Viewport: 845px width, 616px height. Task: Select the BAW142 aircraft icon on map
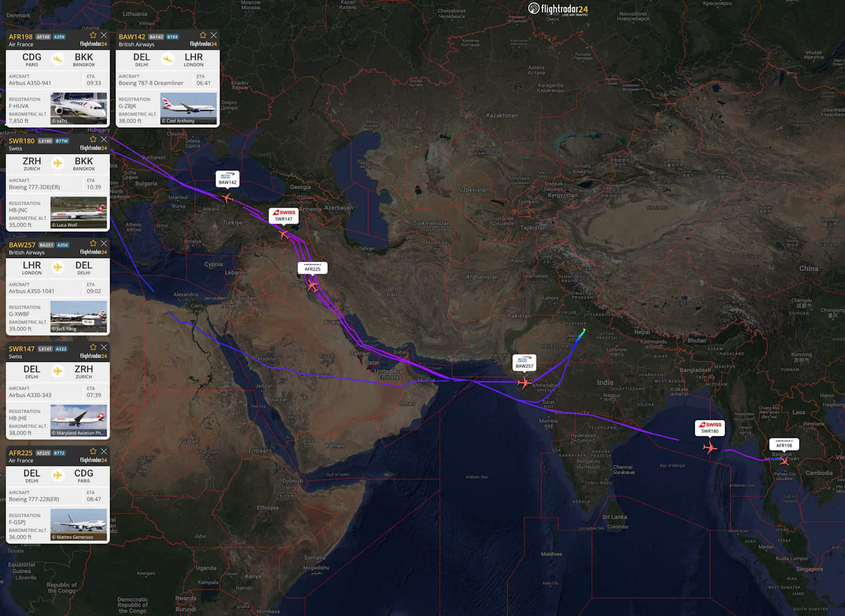[227, 197]
